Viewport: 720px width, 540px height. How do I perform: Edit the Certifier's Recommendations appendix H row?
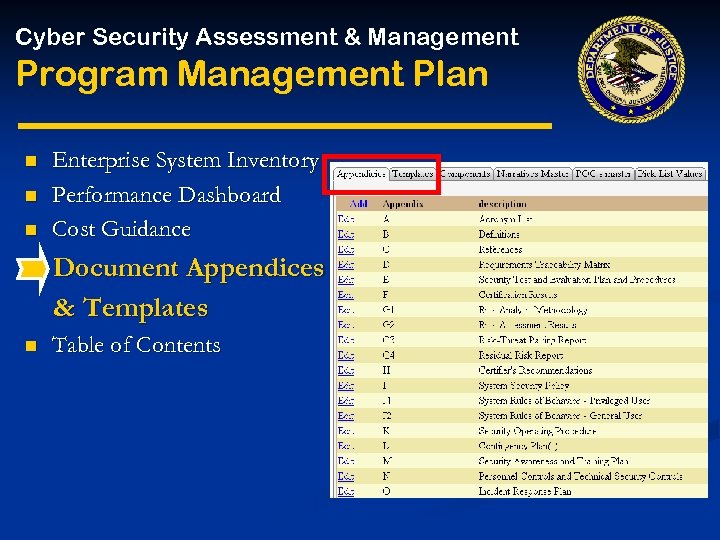(346, 370)
